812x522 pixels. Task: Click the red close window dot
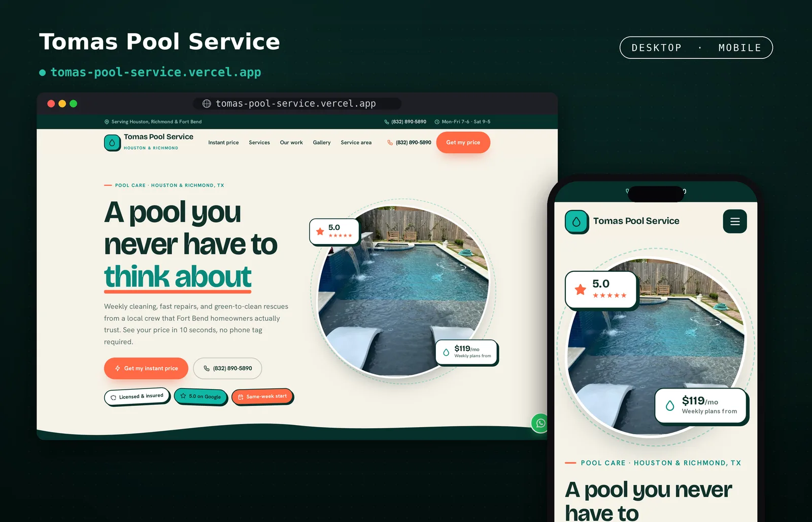coord(51,103)
